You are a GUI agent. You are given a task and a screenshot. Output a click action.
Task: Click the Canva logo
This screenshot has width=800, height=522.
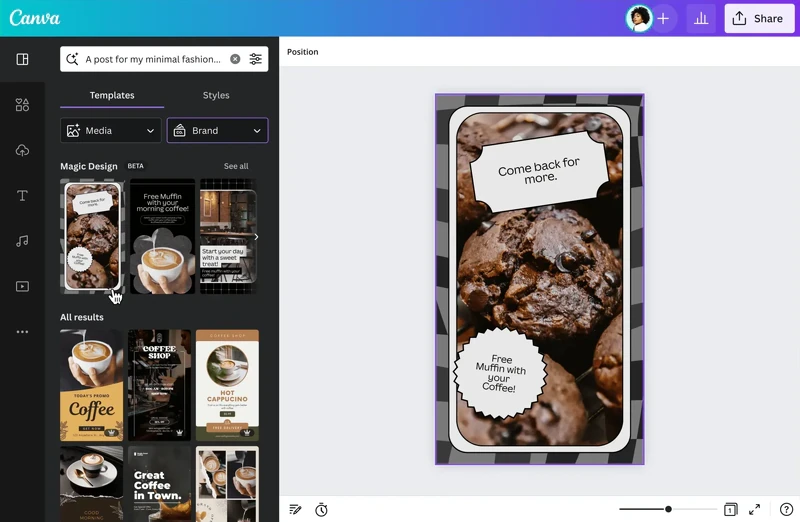(x=35, y=18)
